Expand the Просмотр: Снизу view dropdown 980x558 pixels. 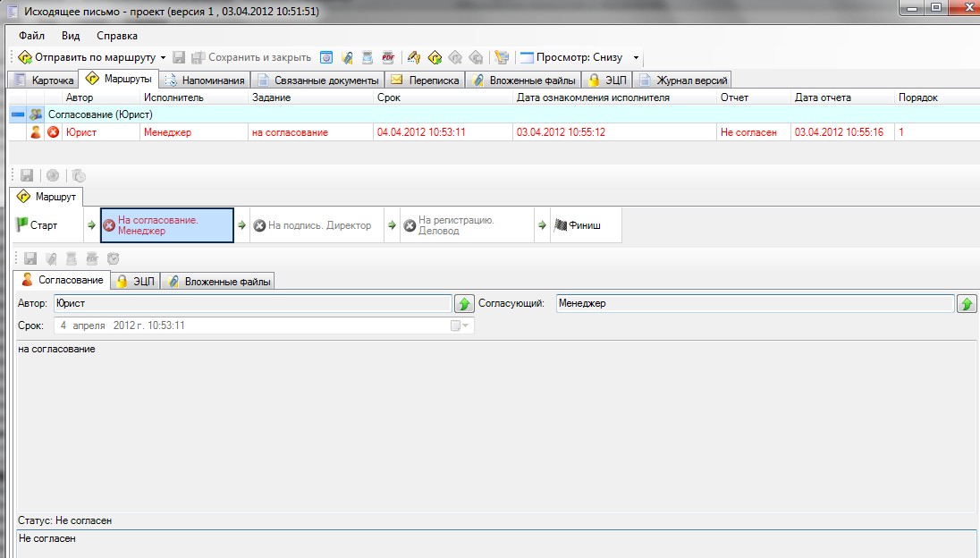tap(637, 58)
